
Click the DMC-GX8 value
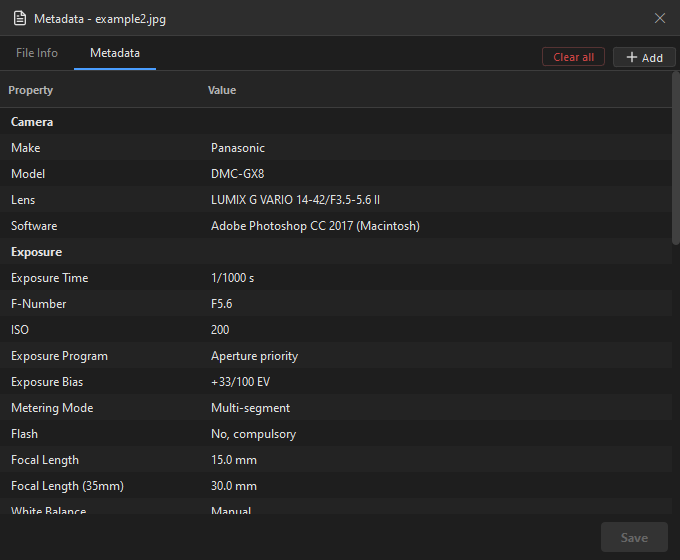pyautogui.click(x=237, y=174)
